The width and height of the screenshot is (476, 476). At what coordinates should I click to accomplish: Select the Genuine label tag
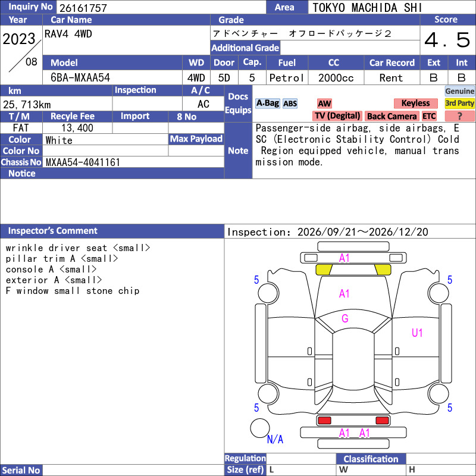(x=459, y=91)
